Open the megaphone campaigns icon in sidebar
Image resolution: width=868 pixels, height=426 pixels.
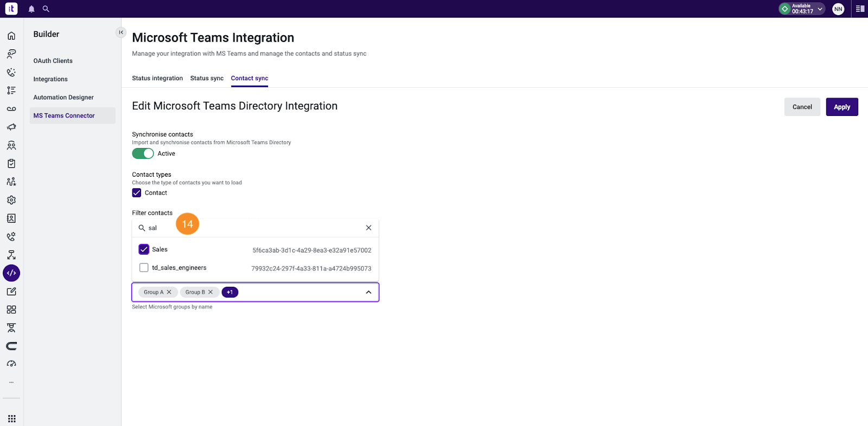[11, 127]
